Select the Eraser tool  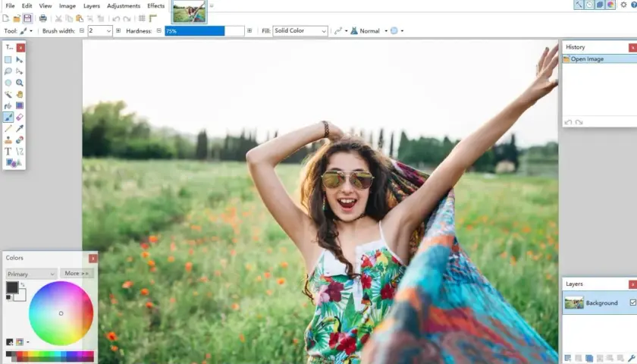[20, 117]
